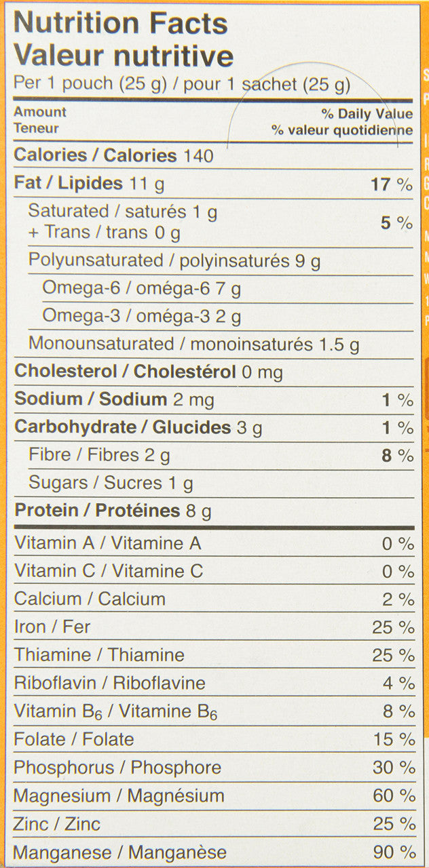Click the % Daily Value header
The width and height of the screenshot is (429, 868).
(x=367, y=114)
